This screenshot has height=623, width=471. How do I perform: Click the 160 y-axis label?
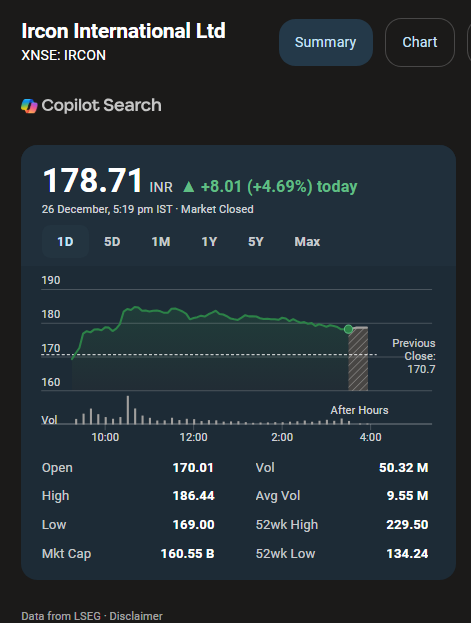pyautogui.click(x=51, y=382)
